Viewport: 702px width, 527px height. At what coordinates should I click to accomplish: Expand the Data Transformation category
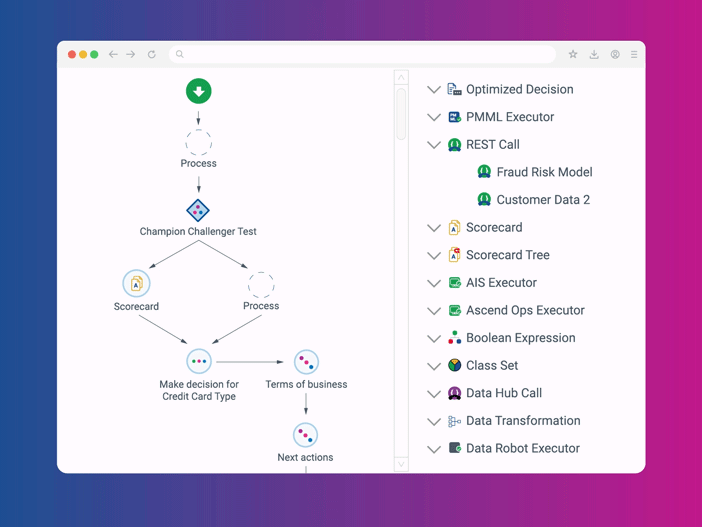434,422
